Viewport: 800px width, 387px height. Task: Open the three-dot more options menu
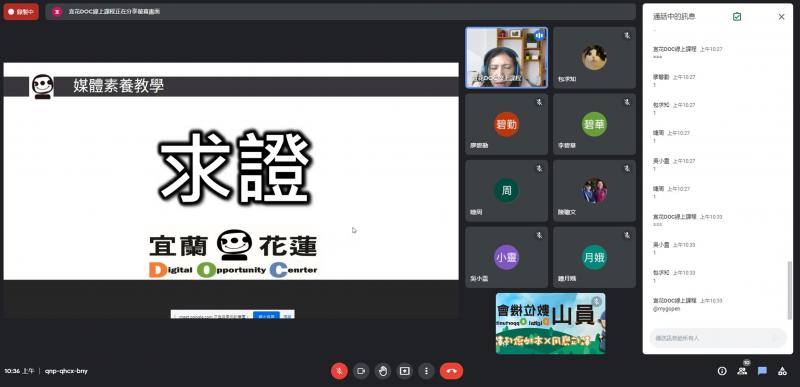[x=427, y=371]
